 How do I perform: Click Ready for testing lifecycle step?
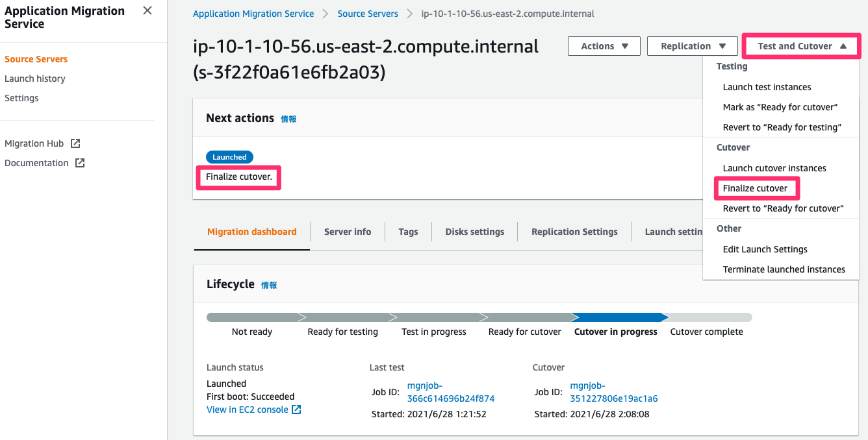pyautogui.click(x=343, y=332)
